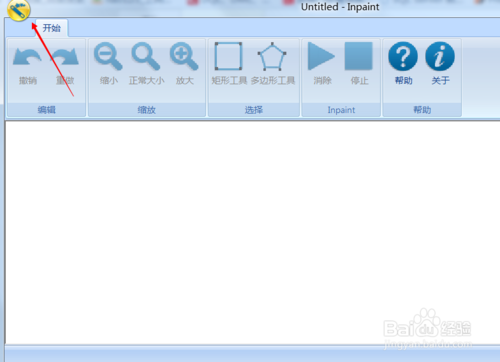Select the Rectangle tool (矩形工具)
This screenshot has width=500, height=362.
click(228, 56)
